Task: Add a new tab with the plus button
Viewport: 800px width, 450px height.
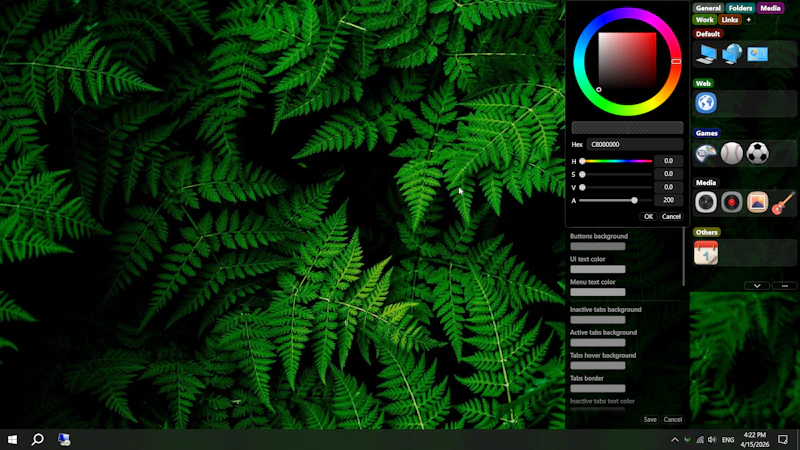Action: [x=748, y=20]
